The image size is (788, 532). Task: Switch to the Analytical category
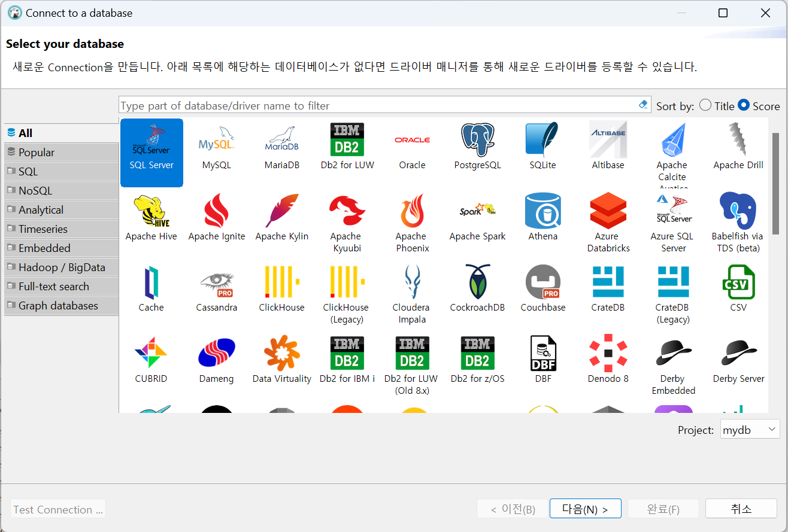(x=61, y=209)
